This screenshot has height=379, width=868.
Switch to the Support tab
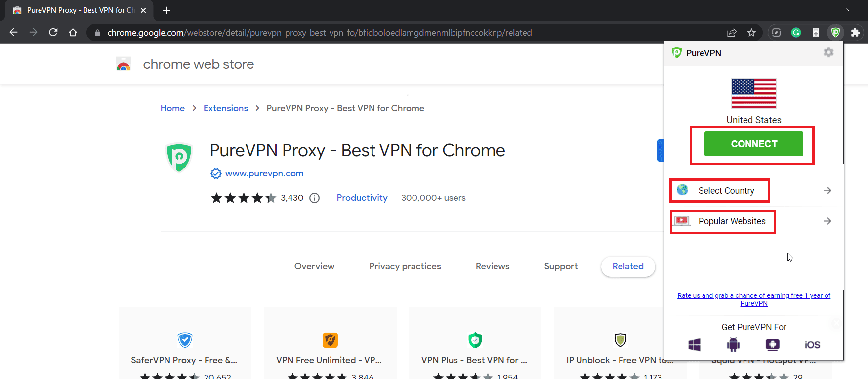(x=561, y=266)
